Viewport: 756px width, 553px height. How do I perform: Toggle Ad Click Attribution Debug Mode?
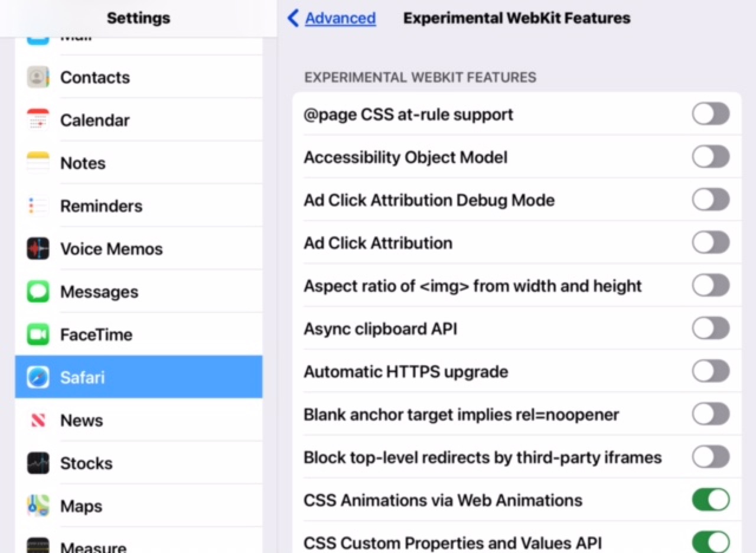click(x=711, y=200)
